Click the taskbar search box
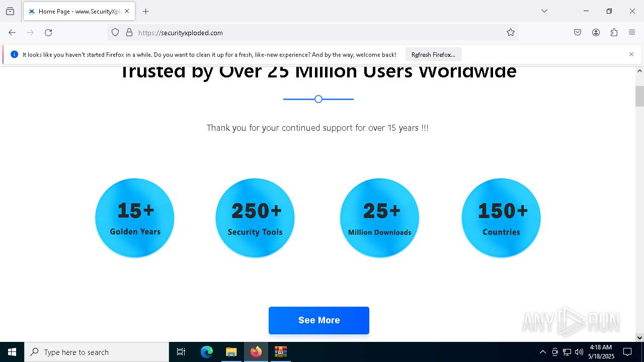The height and width of the screenshot is (362, 644). tap(97, 352)
